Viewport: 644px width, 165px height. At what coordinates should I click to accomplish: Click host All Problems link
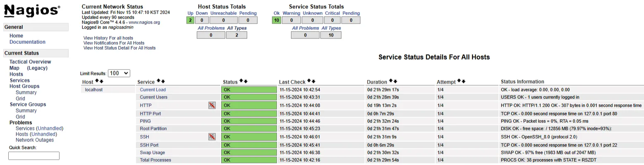pyautogui.click(x=211, y=28)
